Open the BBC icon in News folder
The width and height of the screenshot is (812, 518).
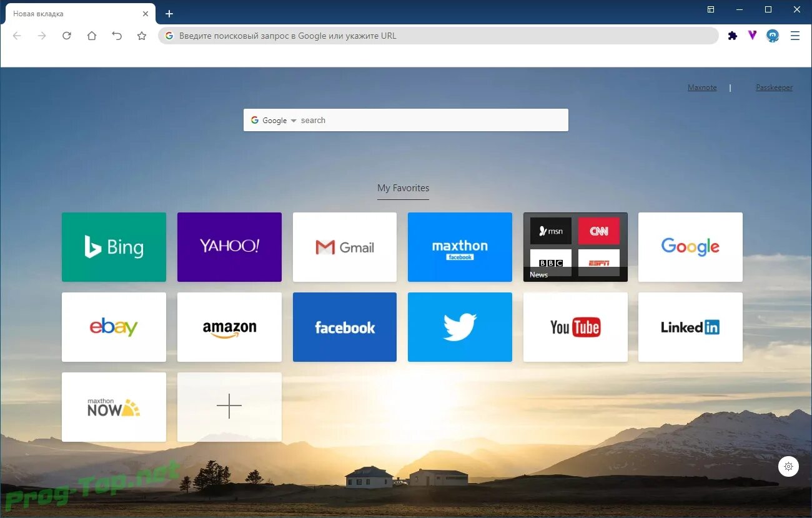point(551,262)
